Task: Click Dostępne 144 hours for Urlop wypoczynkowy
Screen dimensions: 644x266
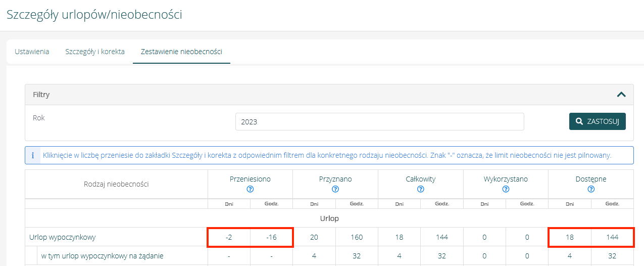Action: point(612,237)
